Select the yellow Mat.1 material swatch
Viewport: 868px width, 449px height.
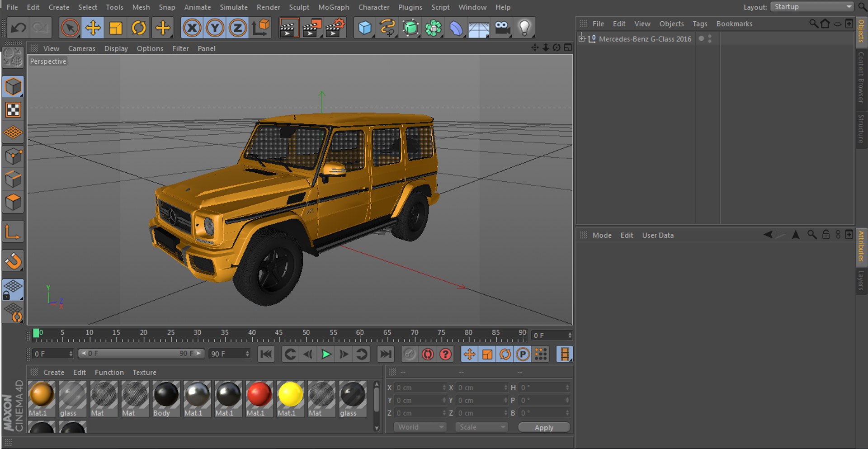click(x=290, y=398)
